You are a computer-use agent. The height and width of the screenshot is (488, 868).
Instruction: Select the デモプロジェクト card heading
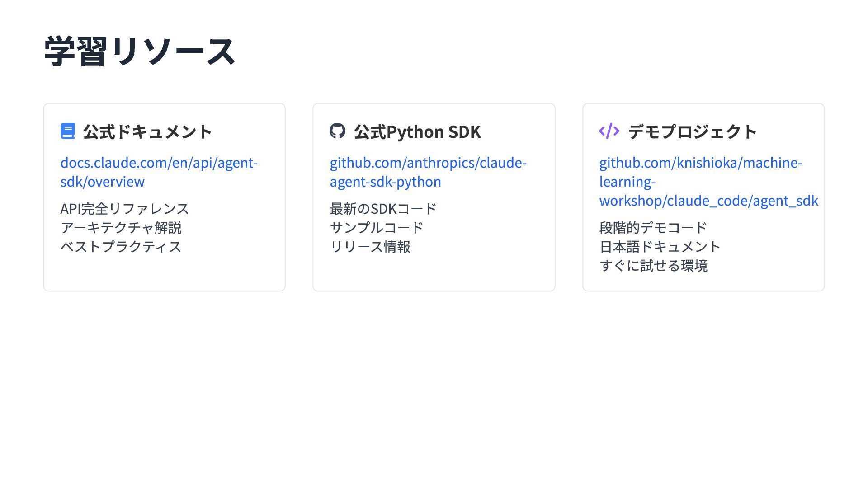(x=692, y=132)
